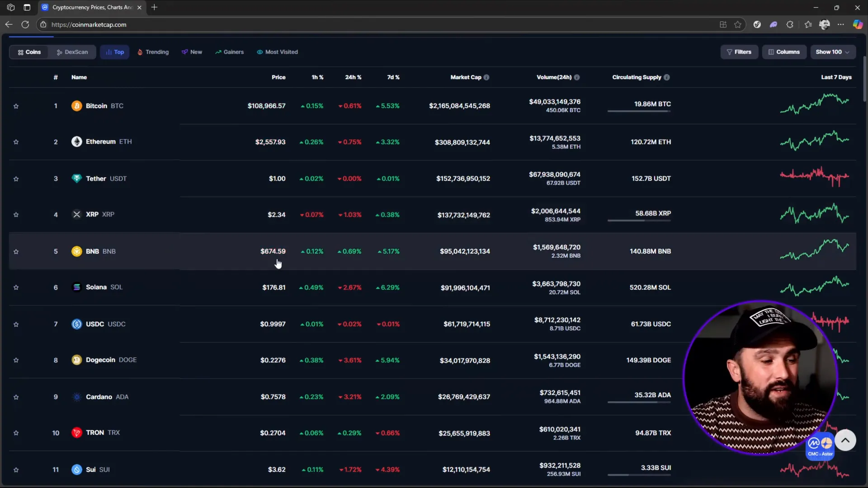Sort by the 1h % column header
Screen dimensions: 868x488
click(x=317, y=77)
